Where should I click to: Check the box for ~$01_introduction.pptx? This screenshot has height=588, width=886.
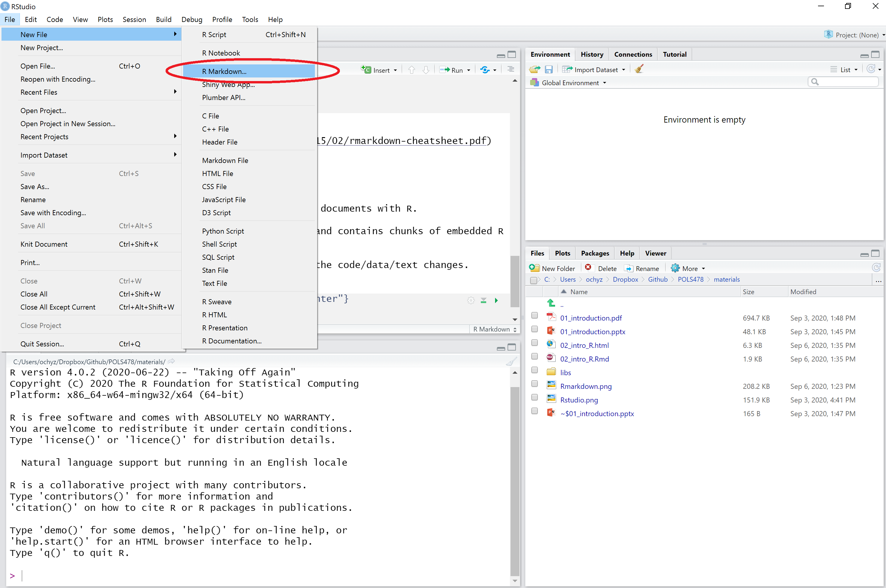pyautogui.click(x=535, y=411)
